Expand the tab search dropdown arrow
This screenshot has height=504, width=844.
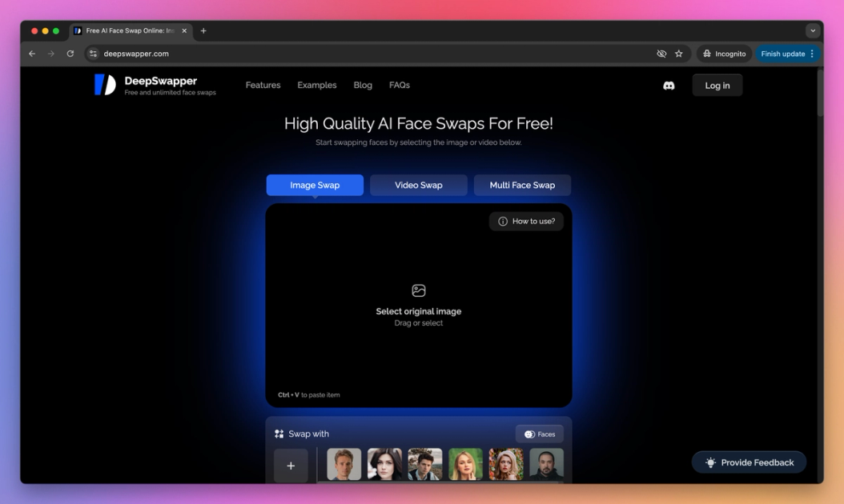click(813, 31)
